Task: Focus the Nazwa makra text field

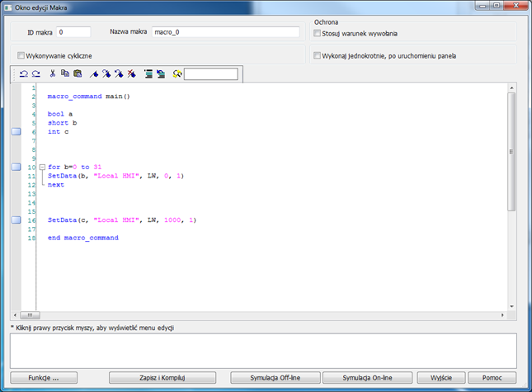Action: click(226, 32)
